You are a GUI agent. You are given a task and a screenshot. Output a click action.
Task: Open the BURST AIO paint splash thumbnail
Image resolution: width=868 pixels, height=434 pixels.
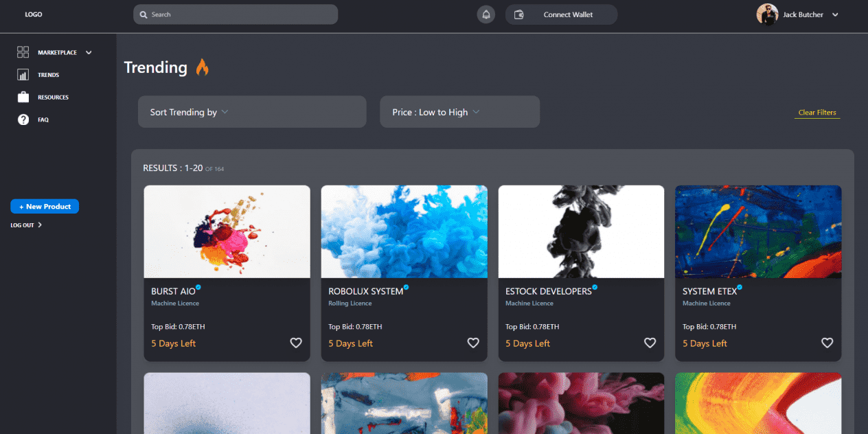tap(227, 231)
